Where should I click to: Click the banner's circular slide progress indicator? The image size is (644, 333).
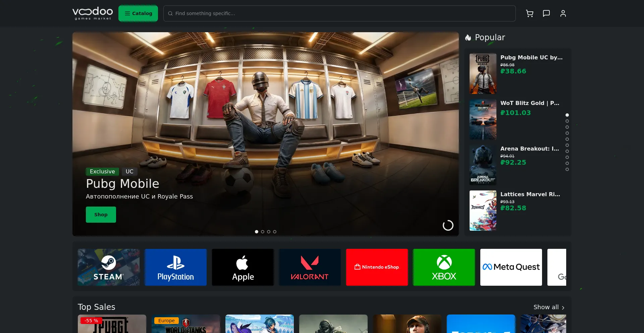448,225
